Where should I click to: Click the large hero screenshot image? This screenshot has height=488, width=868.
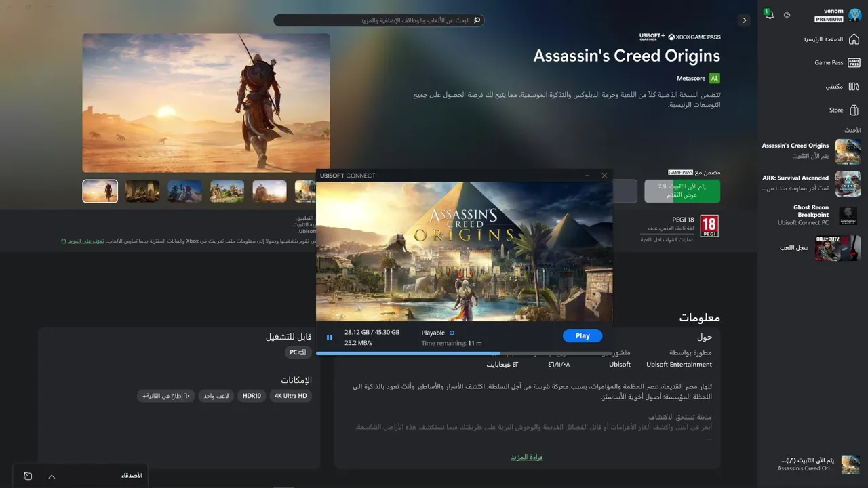(206, 103)
